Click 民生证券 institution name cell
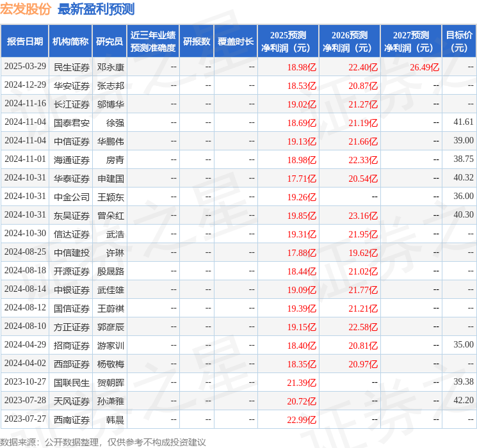Screen dimensions: 477x448 72,67
